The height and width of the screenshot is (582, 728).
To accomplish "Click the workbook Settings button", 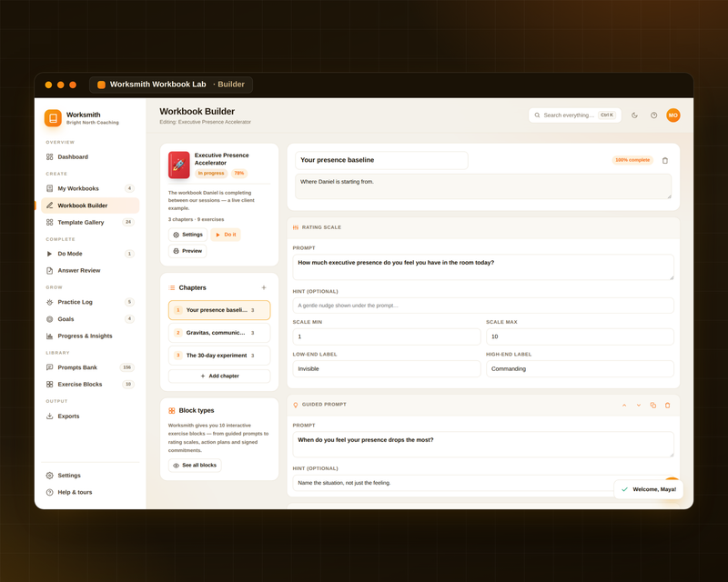I will pos(187,235).
